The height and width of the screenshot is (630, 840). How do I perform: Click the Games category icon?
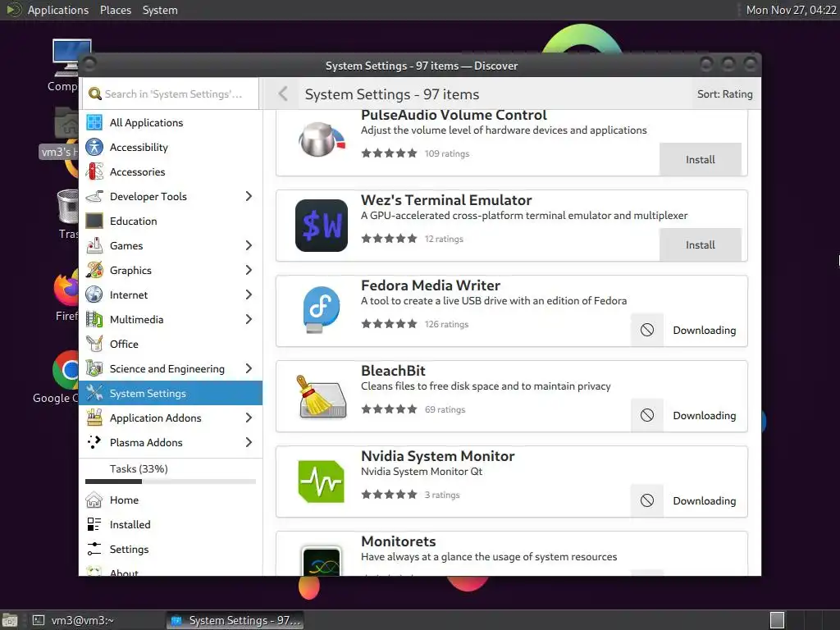pyautogui.click(x=94, y=246)
